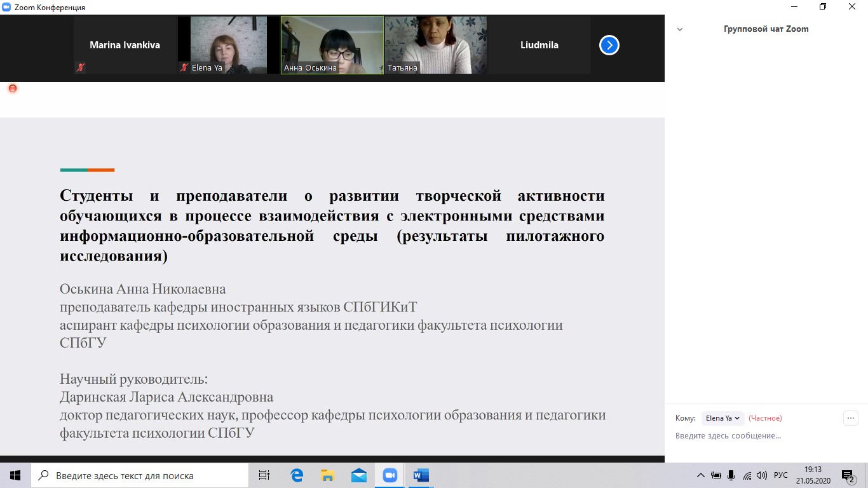
Task: Open the Wi-Fi network tray icon
Action: coord(747,475)
